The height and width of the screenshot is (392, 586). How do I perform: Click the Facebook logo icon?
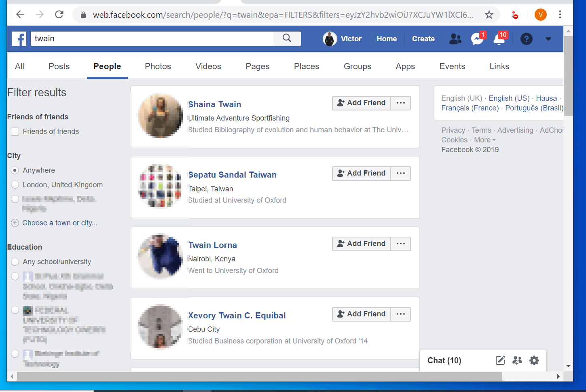coord(19,39)
